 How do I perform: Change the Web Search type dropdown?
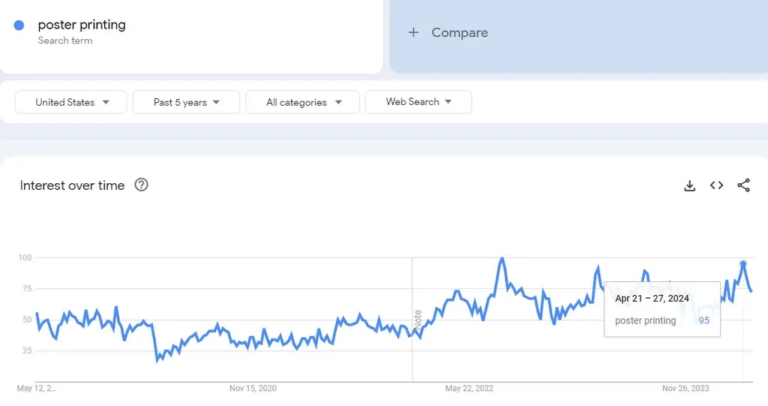tap(418, 102)
